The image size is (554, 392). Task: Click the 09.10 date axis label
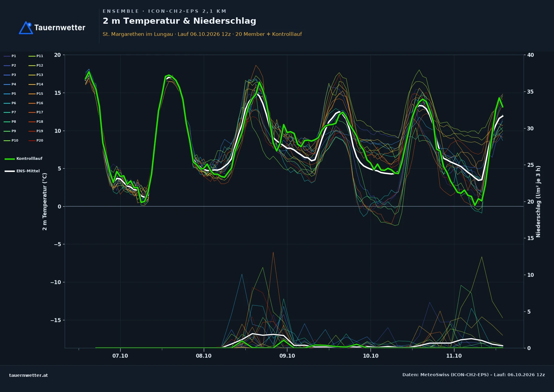287,356
